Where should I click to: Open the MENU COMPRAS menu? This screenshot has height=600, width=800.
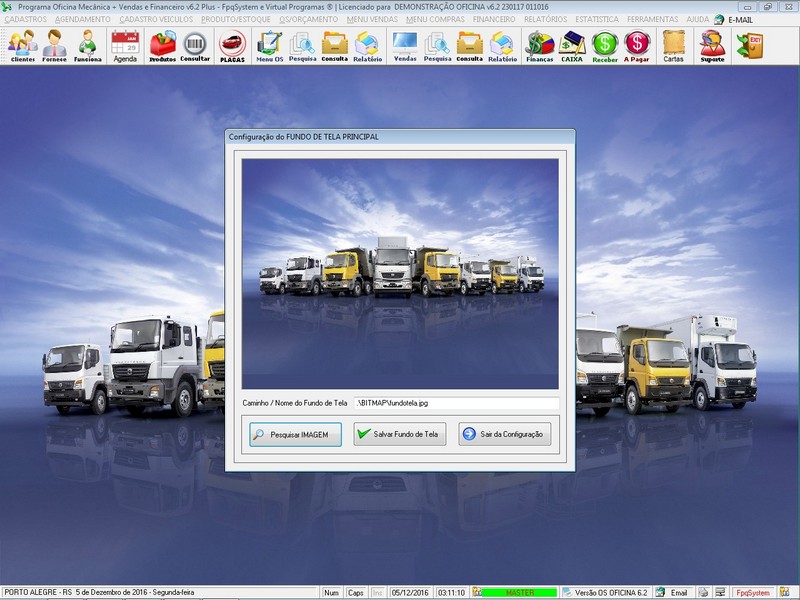pos(435,19)
